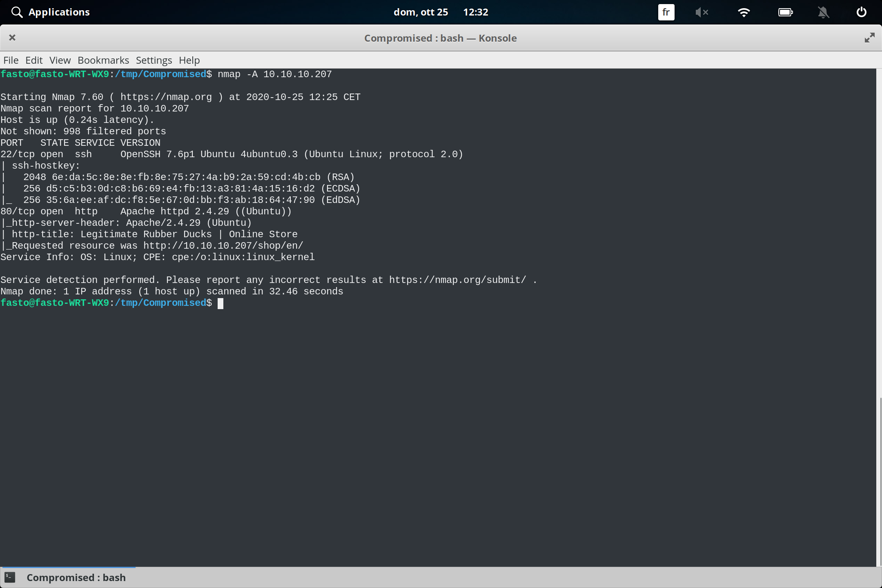The image size is (882, 588).
Task: Click the muted notifications bell icon
Action: (824, 12)
